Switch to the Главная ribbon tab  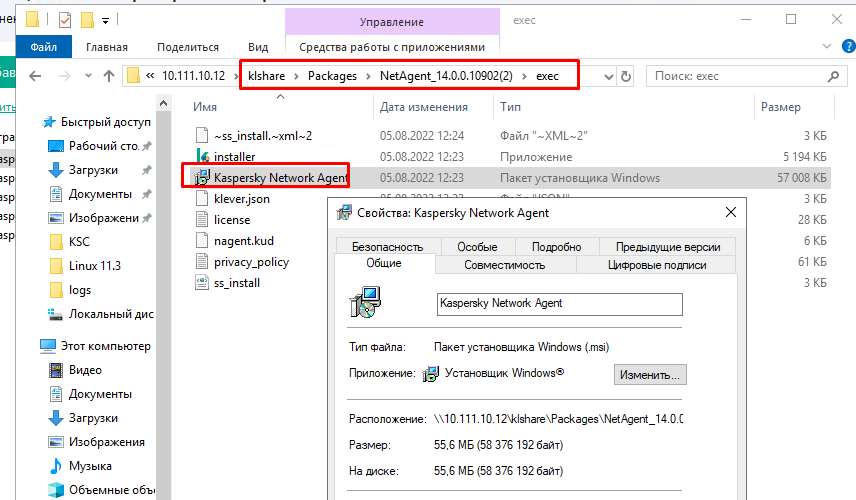pyautogui.click(x=107, y=47)
